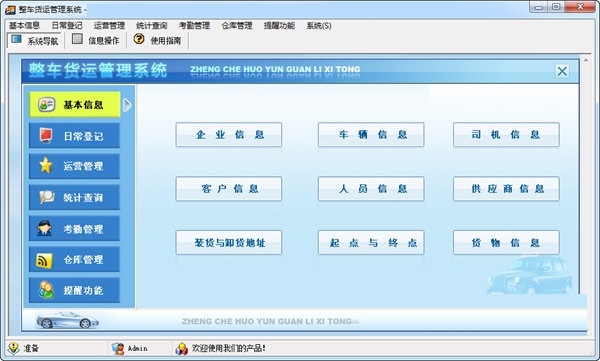Screen dimensions: 600x361
Task: Open 日常登记 red monitor icon
Action: coord(46,136)
